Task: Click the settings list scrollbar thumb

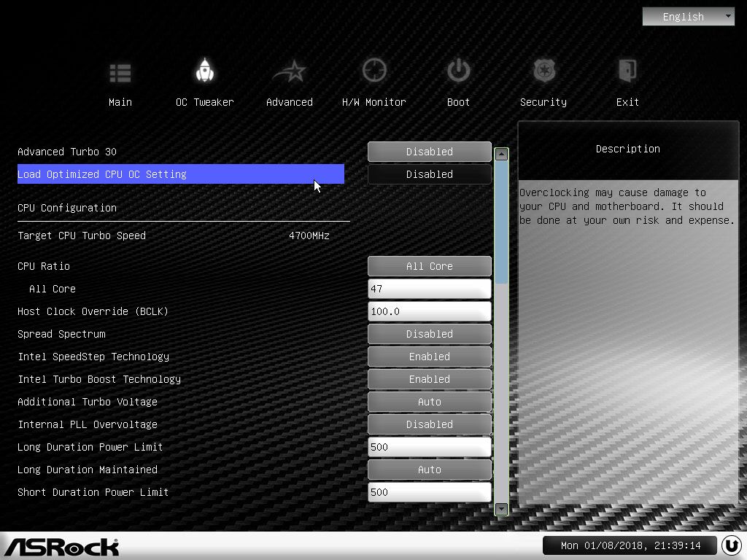Action: point(501,222)
